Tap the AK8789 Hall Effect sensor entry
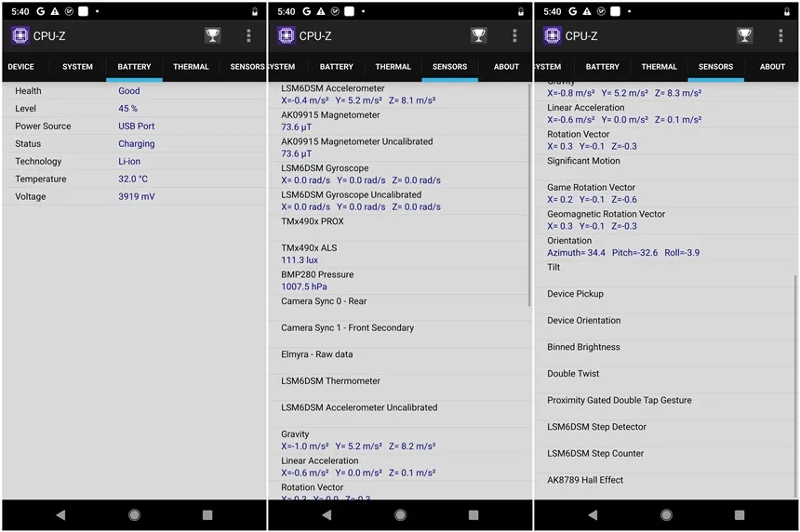The image size is (800, 532). click(x=665, y=486)
